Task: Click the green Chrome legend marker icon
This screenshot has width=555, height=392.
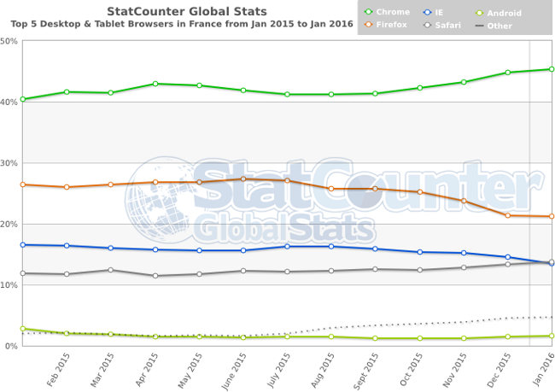Action: pyautogui.click(x=370, y=13)
